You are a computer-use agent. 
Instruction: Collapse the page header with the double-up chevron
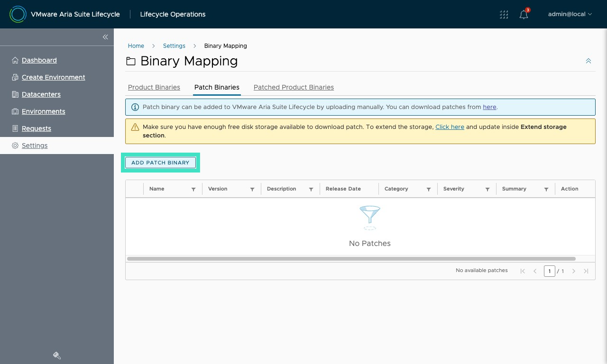coord(589,61)
